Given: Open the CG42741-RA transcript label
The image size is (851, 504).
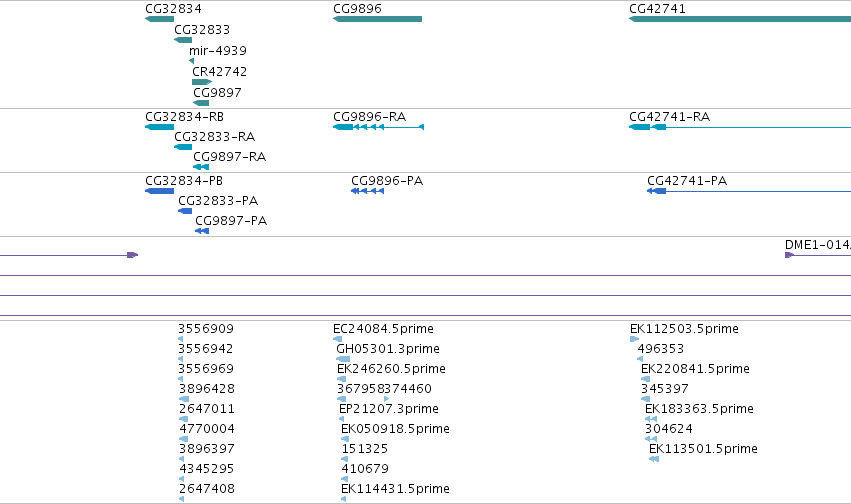Looking at the screenshot, I should click(x=669, y=117).
